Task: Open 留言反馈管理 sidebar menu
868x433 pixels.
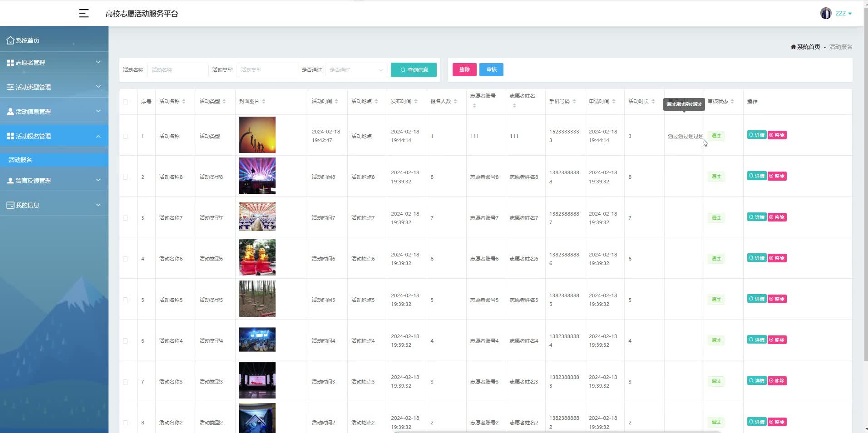Action: tap(54, 181)
